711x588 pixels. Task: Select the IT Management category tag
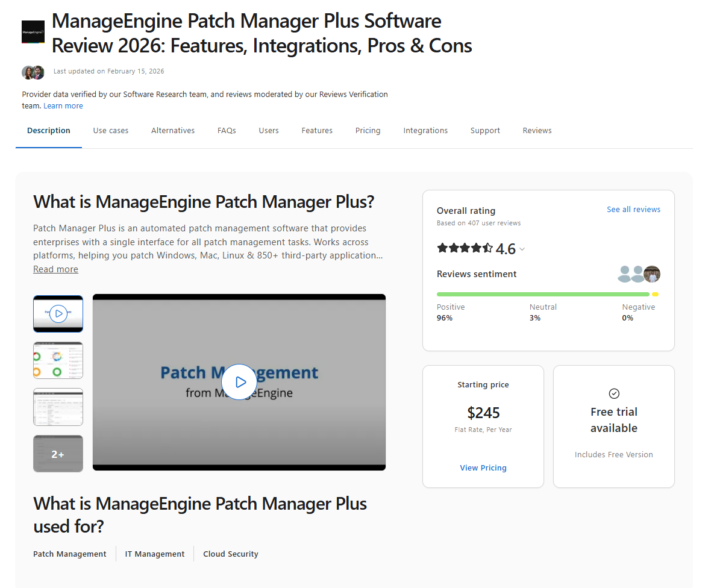click(x=155, y=554)
